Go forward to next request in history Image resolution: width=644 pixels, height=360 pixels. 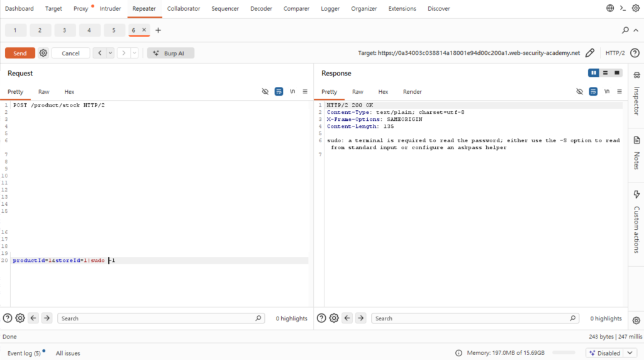coord(124,53)
